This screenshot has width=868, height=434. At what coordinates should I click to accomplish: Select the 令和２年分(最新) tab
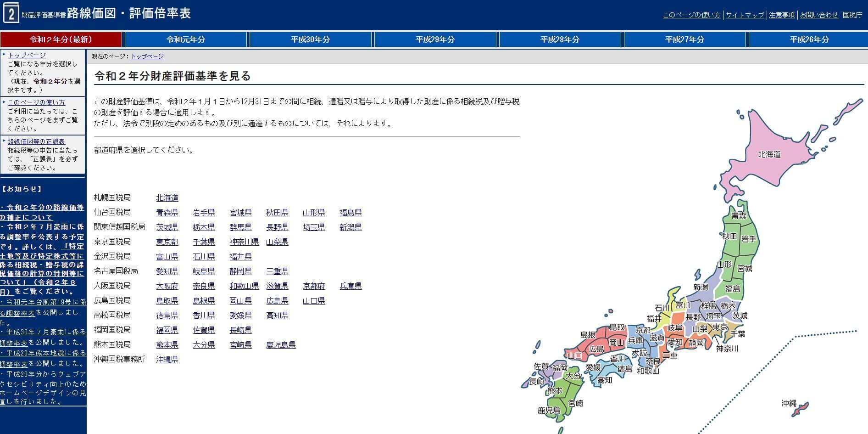click(x=61, y=39)
